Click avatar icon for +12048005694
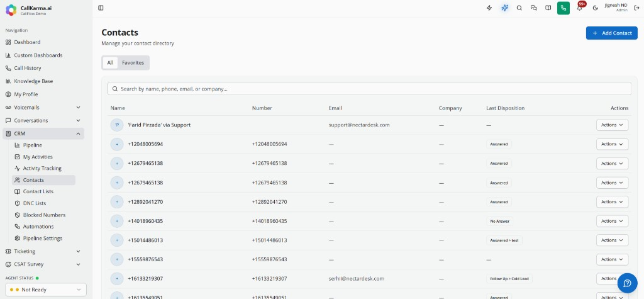Screen dimensions: 644x299 (x=117, y=144)
